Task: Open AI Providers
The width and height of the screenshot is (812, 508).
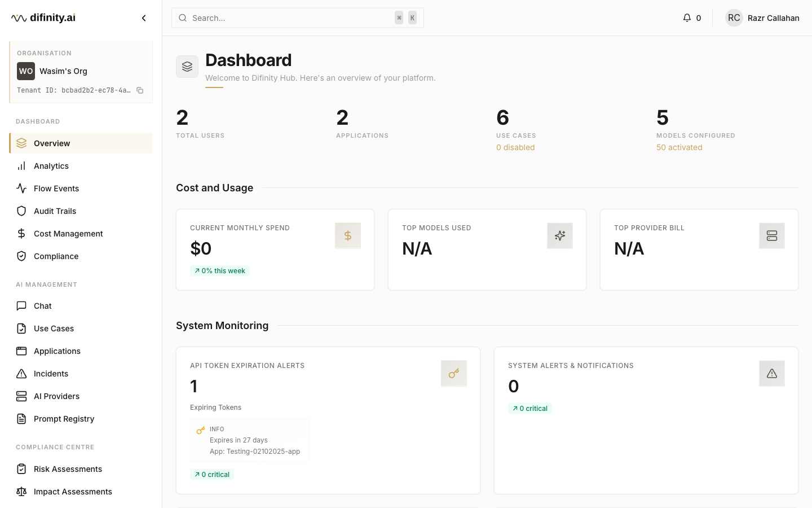Action: click(81, 396)
